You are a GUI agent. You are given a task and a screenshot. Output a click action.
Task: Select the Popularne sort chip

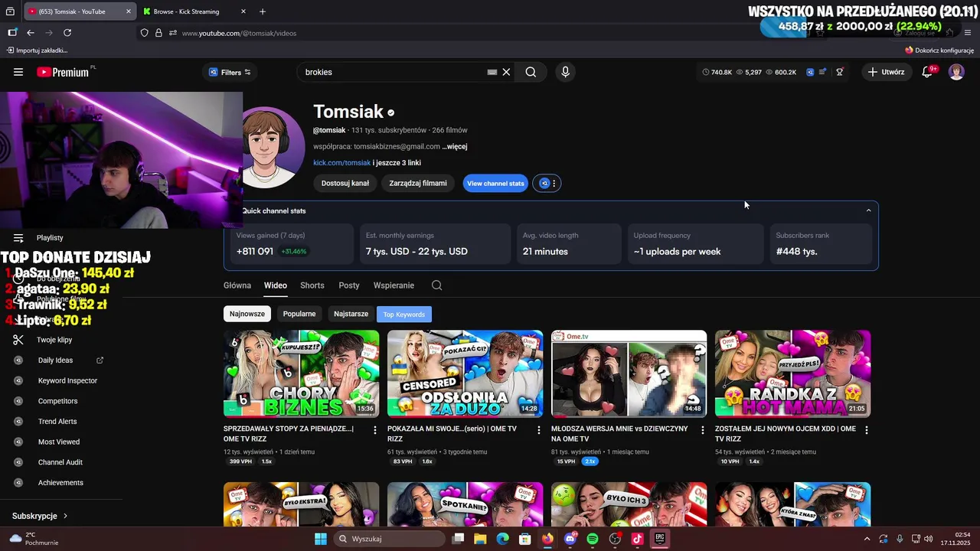pyautogui.click(x=299, y=314)
